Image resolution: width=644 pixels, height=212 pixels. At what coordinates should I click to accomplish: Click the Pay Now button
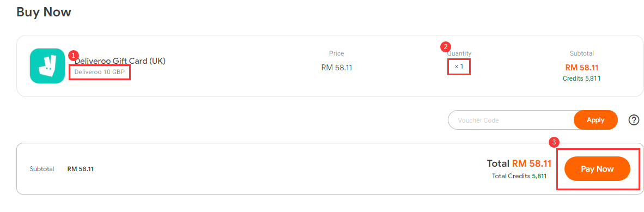pos(597,169)
